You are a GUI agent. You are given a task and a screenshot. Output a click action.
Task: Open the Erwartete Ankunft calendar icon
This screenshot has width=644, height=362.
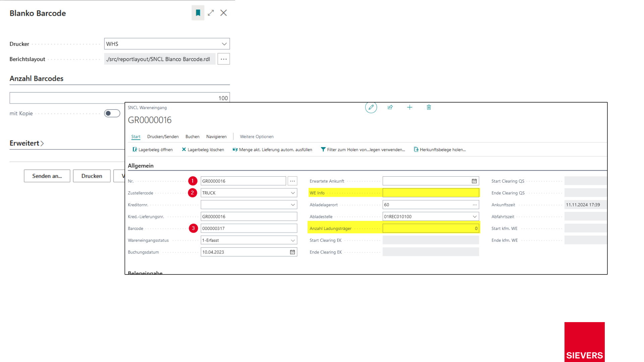point(474,181)
